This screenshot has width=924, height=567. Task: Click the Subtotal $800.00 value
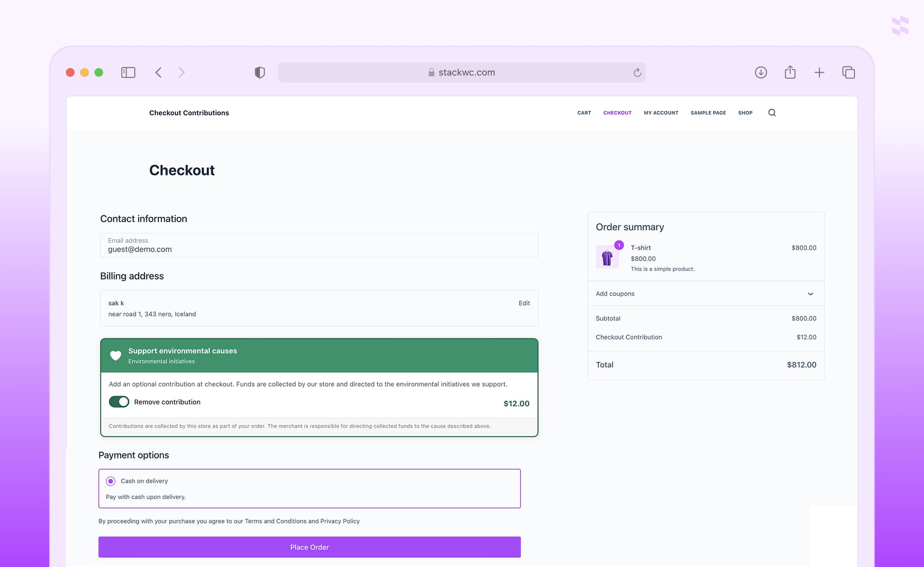coord(804,319)
